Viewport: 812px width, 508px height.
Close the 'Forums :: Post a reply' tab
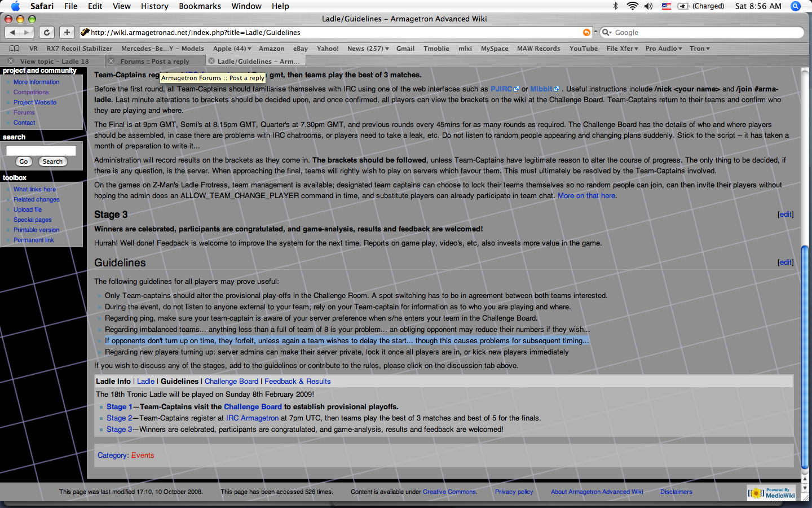pos(111,61)
